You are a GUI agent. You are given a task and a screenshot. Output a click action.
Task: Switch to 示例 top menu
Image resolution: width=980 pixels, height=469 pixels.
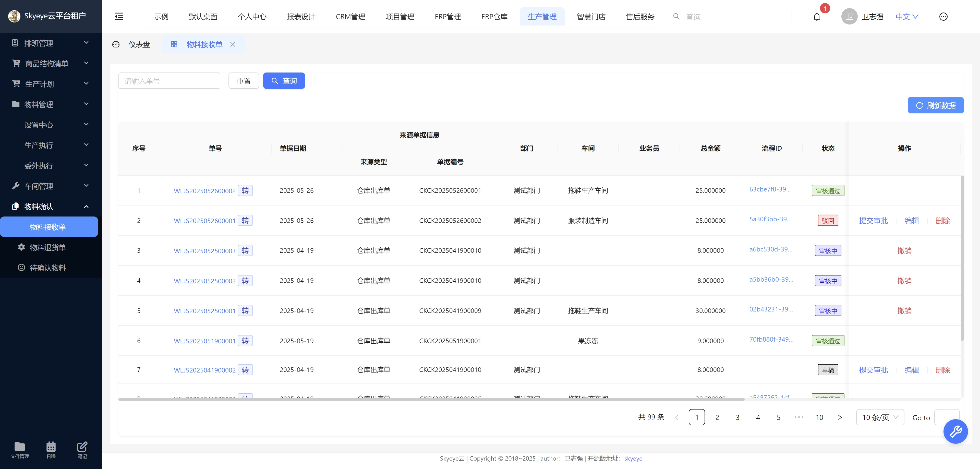coord(161,17)
